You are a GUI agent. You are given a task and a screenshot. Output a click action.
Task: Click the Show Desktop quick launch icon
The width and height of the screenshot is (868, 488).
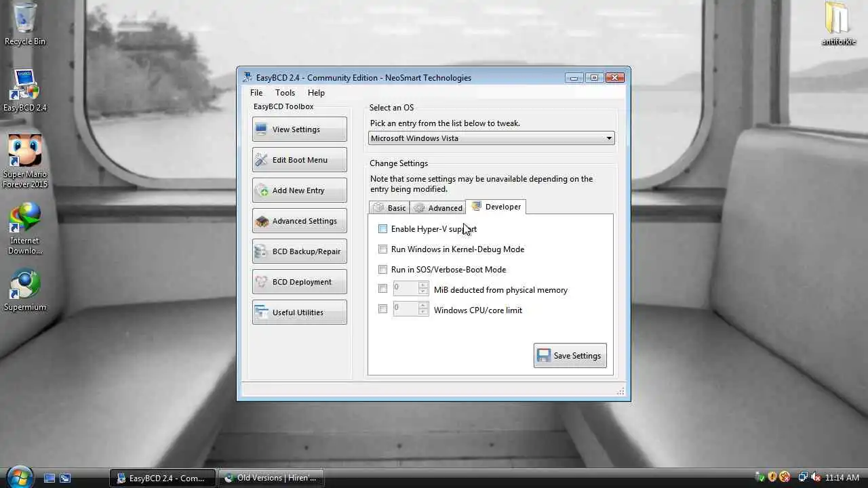[50, 478]
